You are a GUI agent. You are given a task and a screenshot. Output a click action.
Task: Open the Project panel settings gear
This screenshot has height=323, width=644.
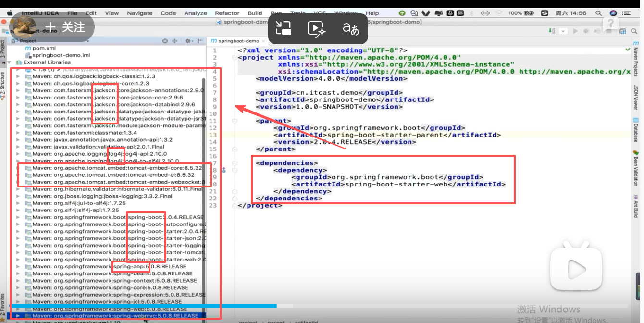pyautogui.click(x=188, y=41)
